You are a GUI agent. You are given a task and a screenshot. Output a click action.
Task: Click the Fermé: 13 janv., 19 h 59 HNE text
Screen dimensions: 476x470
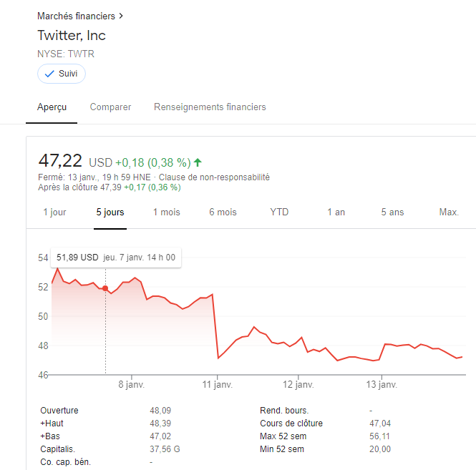click(x=94, y=177)
